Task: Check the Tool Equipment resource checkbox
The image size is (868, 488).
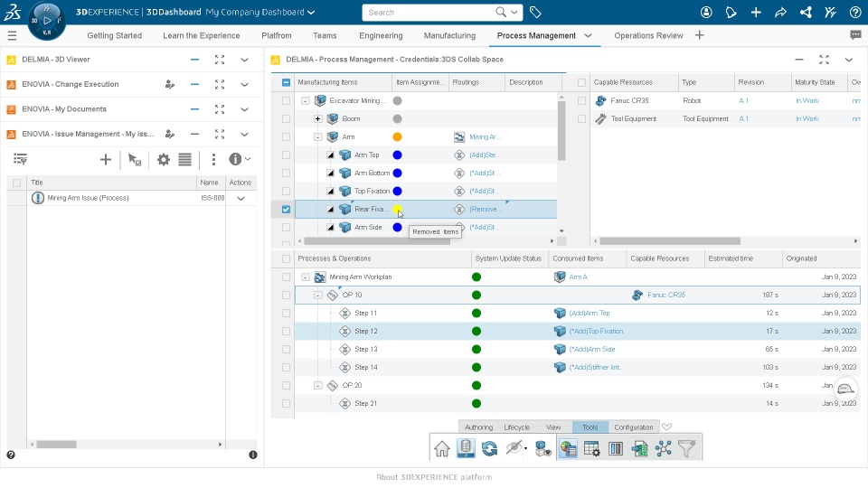Action: click(x=581, y=119)
